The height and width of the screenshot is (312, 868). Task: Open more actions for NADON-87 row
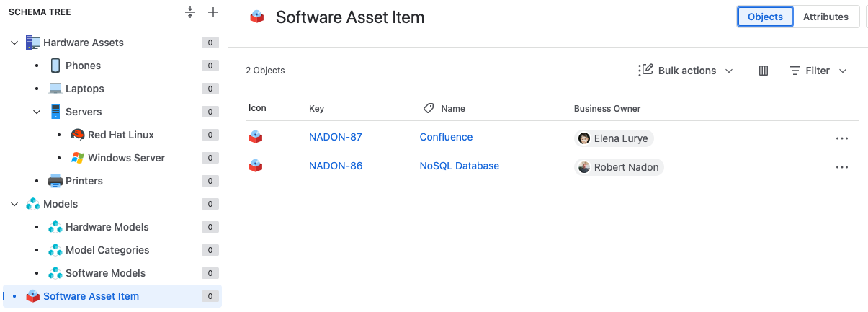click(x=841, y=138)
